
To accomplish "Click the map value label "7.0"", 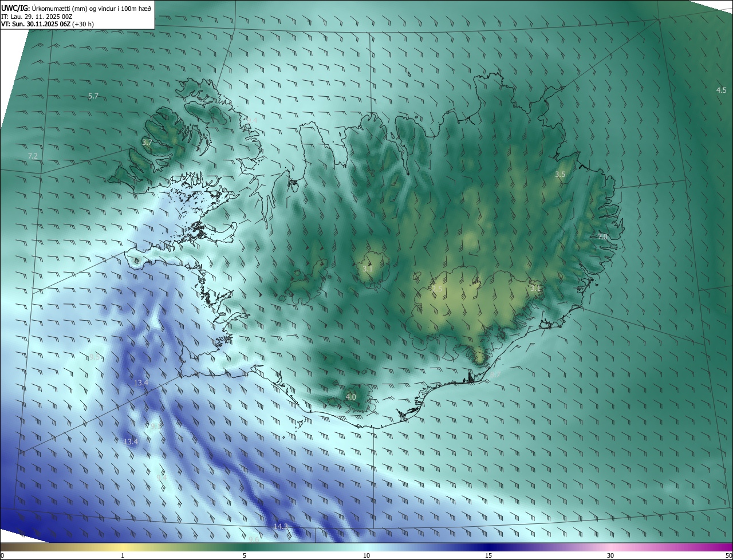I will pos(602,237).
